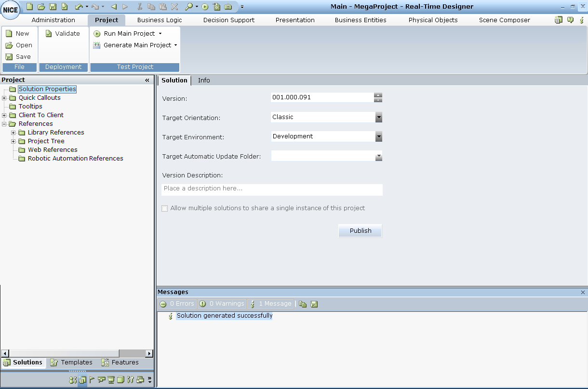Toggle the 0 Warnings message filter

222,304
